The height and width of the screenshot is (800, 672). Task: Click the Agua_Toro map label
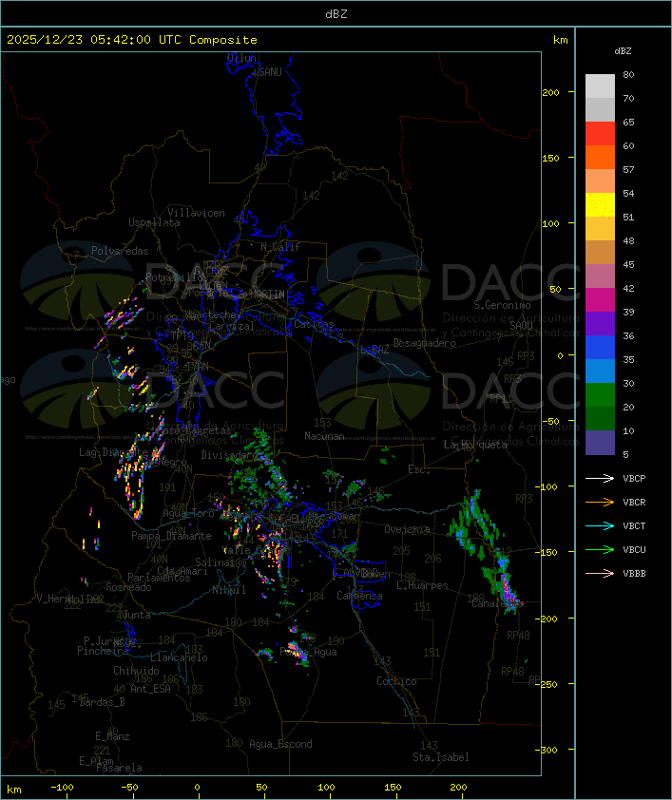tap(188, 514)
